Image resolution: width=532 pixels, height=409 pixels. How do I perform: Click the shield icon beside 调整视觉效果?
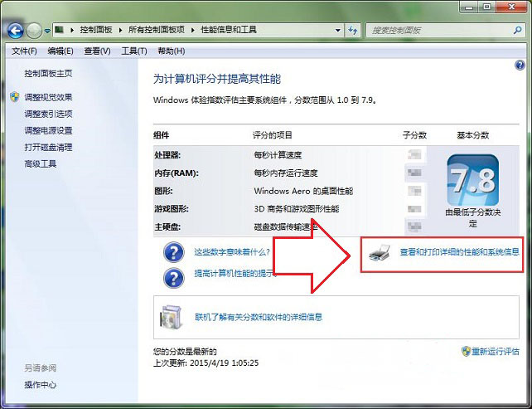pos(15,97)
